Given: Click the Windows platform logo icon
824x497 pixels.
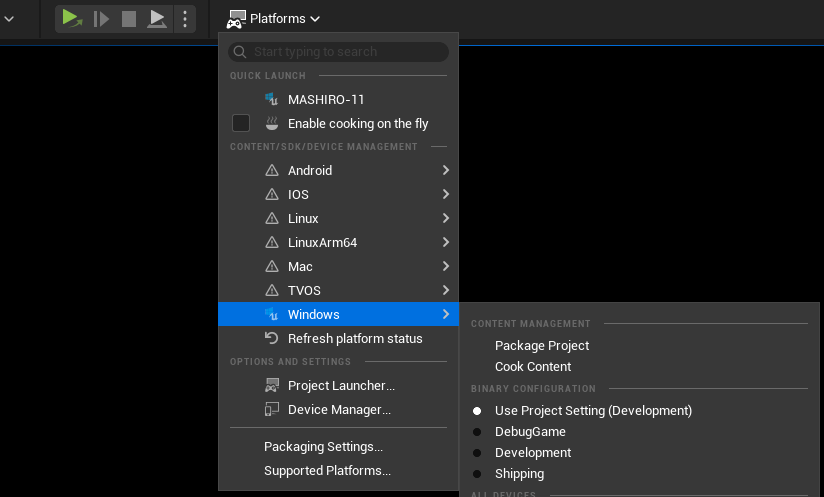Looking at the screenshot, I should (271, 314).
